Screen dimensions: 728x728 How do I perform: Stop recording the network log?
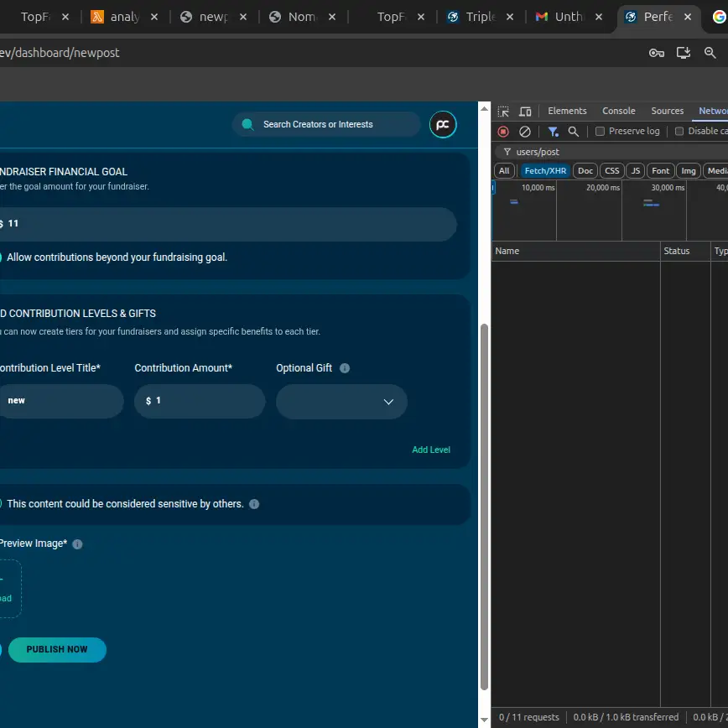tap(503, 132)
